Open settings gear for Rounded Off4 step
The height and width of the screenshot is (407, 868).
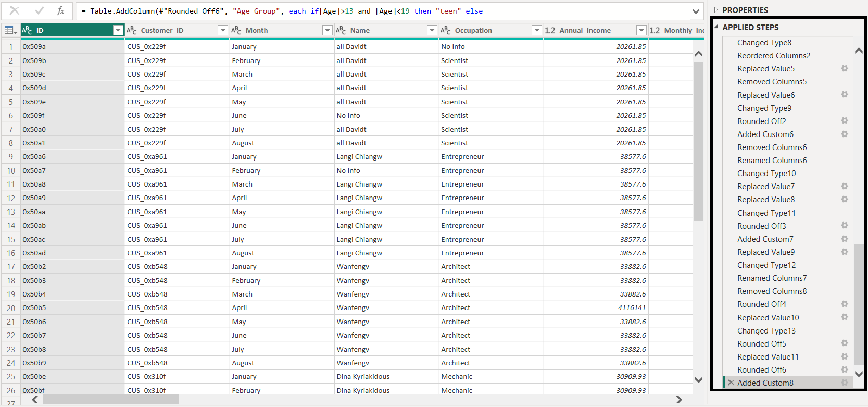pos(845,304)
